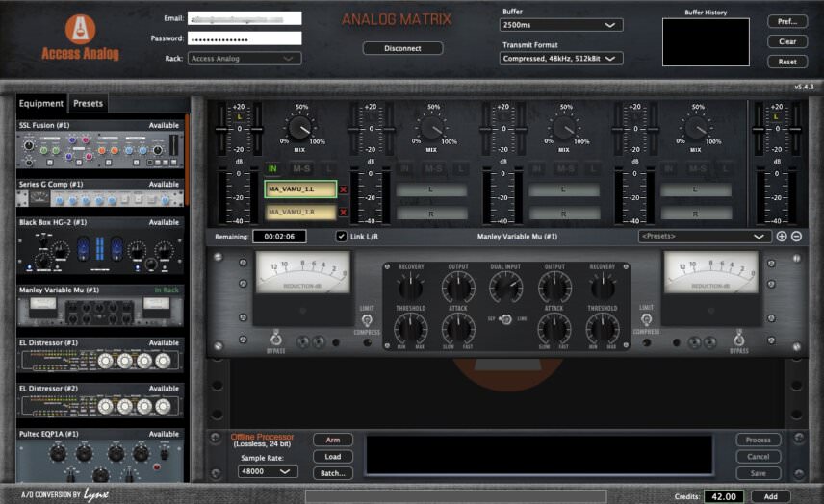Viewport: 824px width, 504px height.
Task: Click the Buffer History display
Action: coord(706,42)
